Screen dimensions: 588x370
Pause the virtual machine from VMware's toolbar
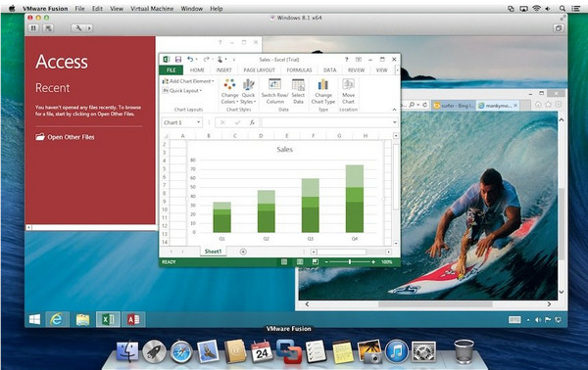point(33,28)
